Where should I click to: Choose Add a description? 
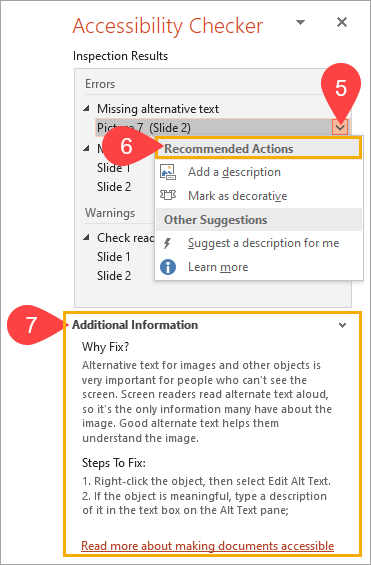coord(234,172)
